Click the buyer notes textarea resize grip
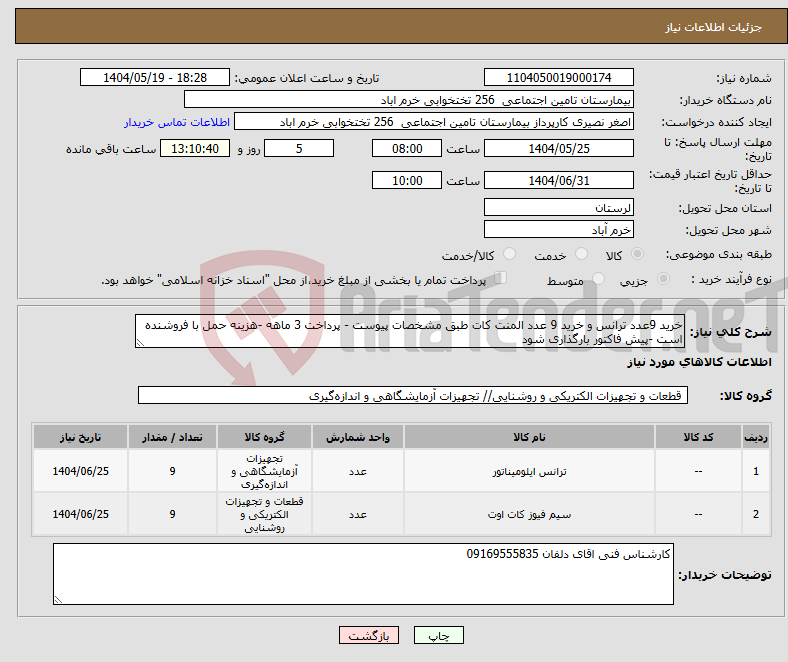This screenshot has width=788, height=662. tap(58, 599)
